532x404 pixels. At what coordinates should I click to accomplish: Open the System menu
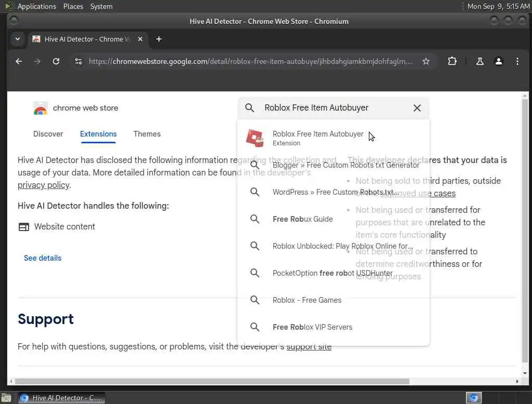click(101, 6)
